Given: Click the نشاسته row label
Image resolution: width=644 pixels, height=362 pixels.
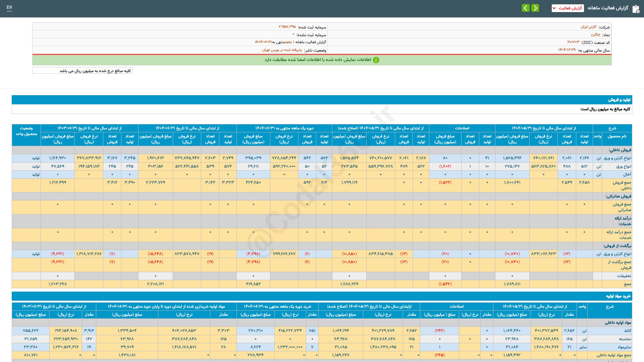Looking at the screenshot, I should [x=625, y=339].
